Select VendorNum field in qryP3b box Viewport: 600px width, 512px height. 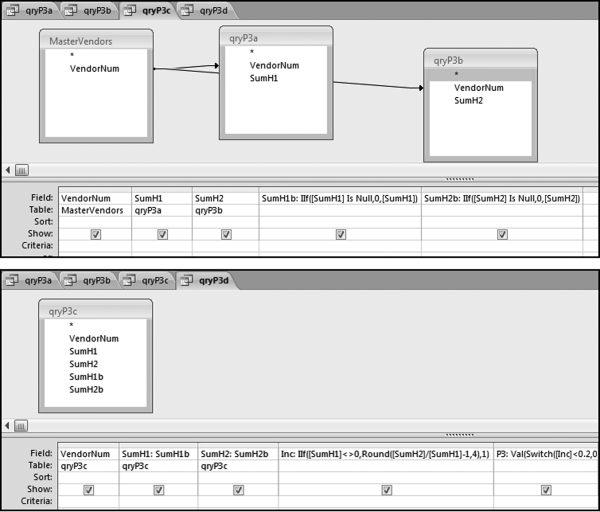(479, 88)
